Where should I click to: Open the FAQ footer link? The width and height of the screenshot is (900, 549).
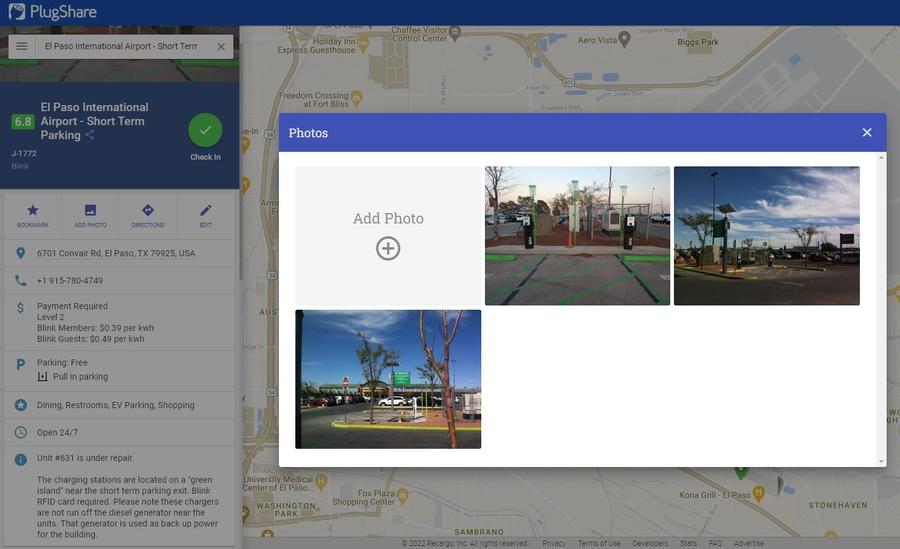pos(715,543)
